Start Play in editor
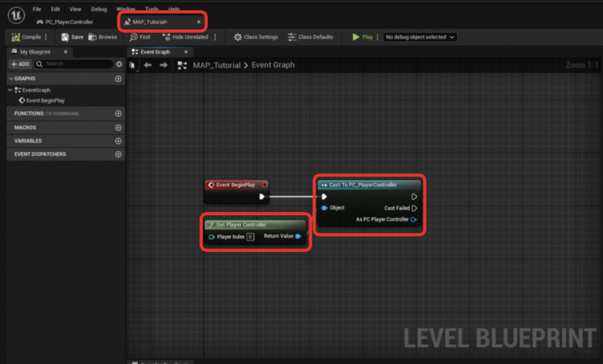The image size is (603, 364). [x=363, y=37]
